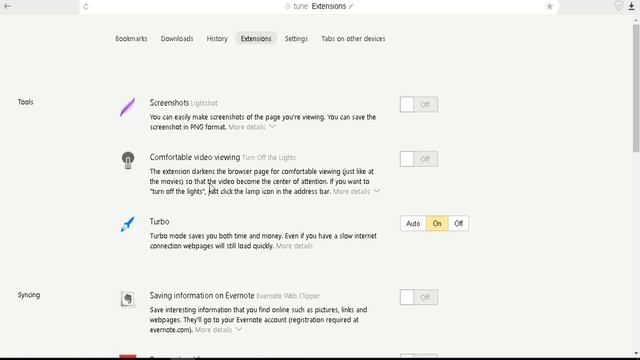Click the Screenshots extension title
Image resolution: width=640 pixels, height=360 pixels.
tap(169, 103)
